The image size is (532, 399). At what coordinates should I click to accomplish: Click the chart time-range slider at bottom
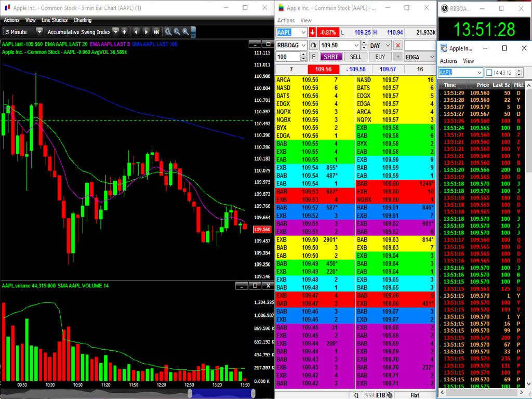221,393
